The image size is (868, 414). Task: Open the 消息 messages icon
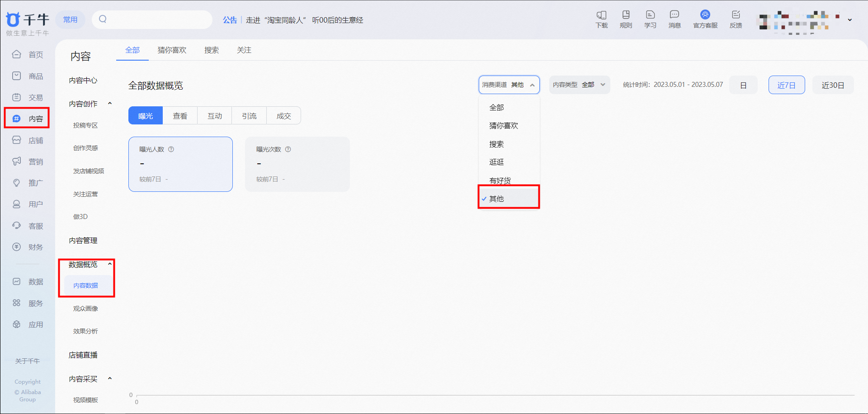tap(675, 19)
